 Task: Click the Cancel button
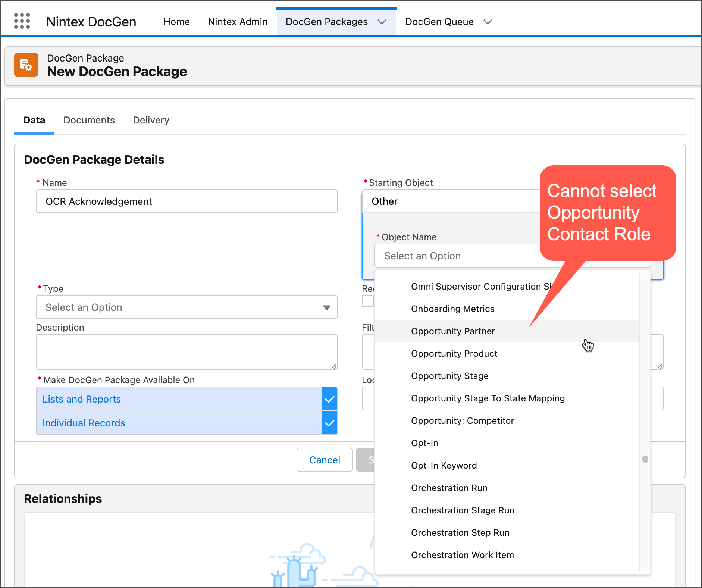(x=325, y=460)
